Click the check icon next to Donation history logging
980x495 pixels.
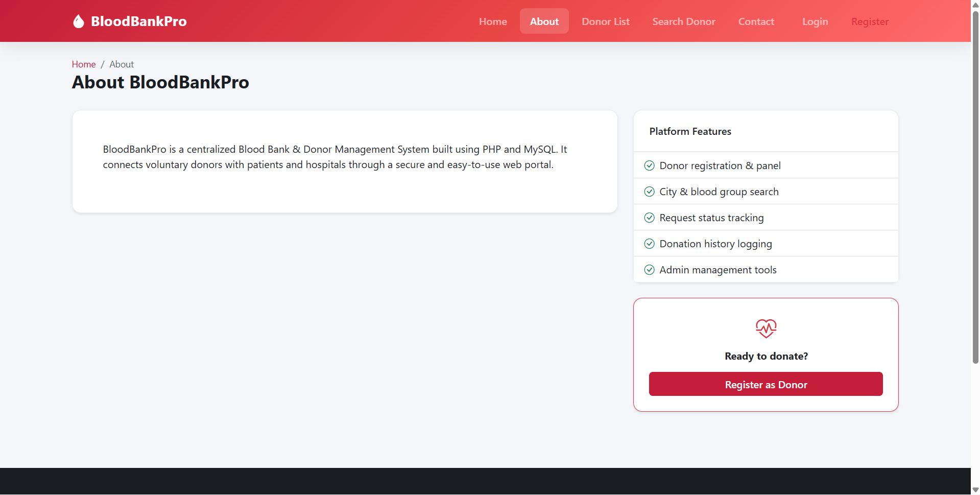(x=649, y=244)
